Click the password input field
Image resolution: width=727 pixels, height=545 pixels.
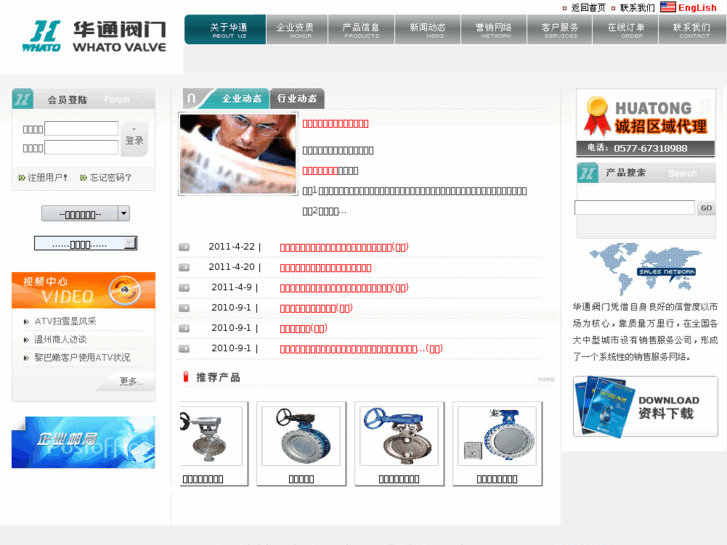pyautogui.click(x=81, y=147)
